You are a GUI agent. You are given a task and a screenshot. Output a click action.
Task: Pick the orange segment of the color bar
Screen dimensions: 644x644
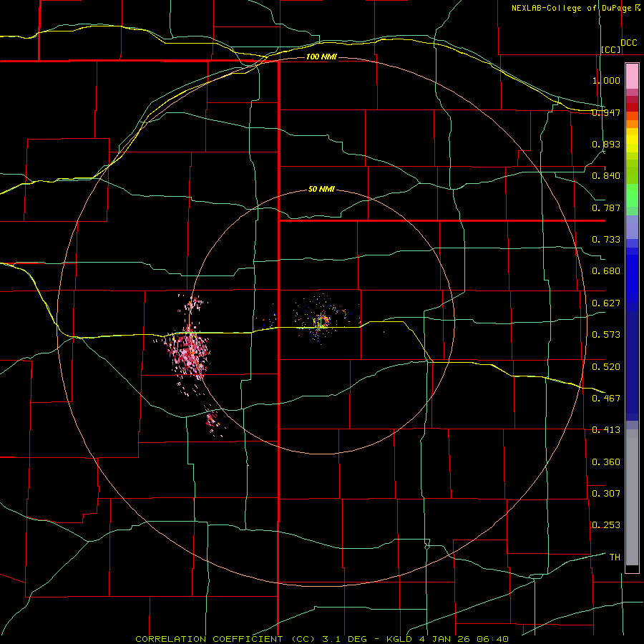(x=632, y=120)
